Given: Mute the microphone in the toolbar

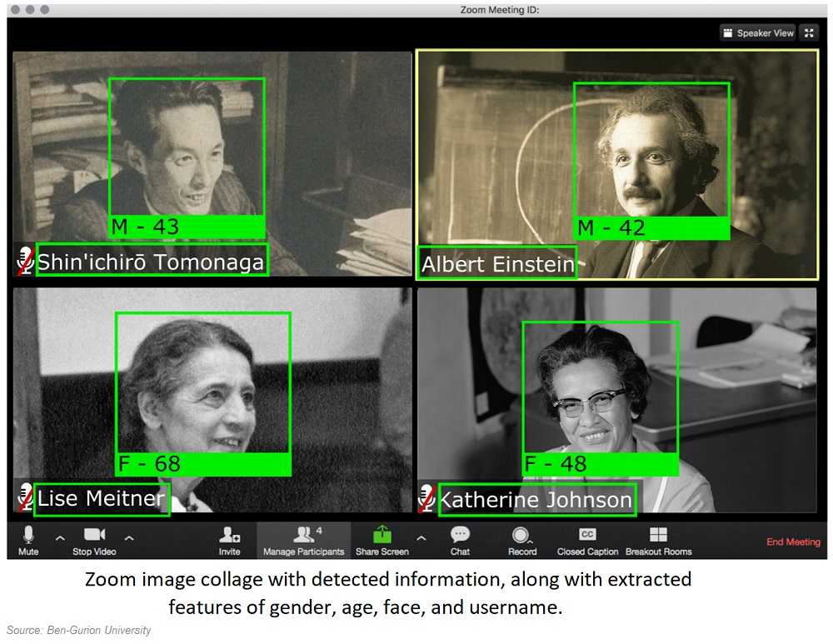Looking at the screenshot, I should pyautogui.click(x=28, y=541).
